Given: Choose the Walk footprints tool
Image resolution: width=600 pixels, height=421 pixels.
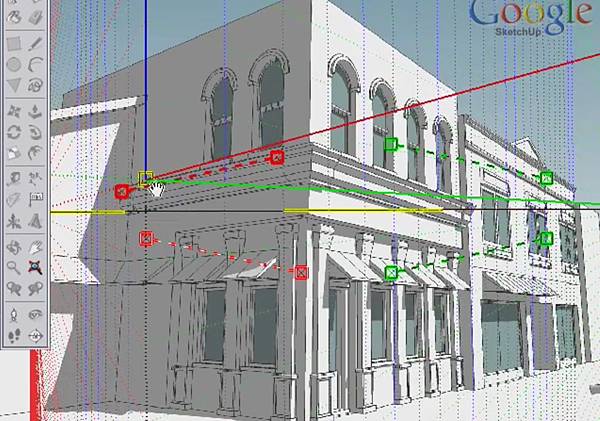Looking at the screenshot, I should [14, 336].
